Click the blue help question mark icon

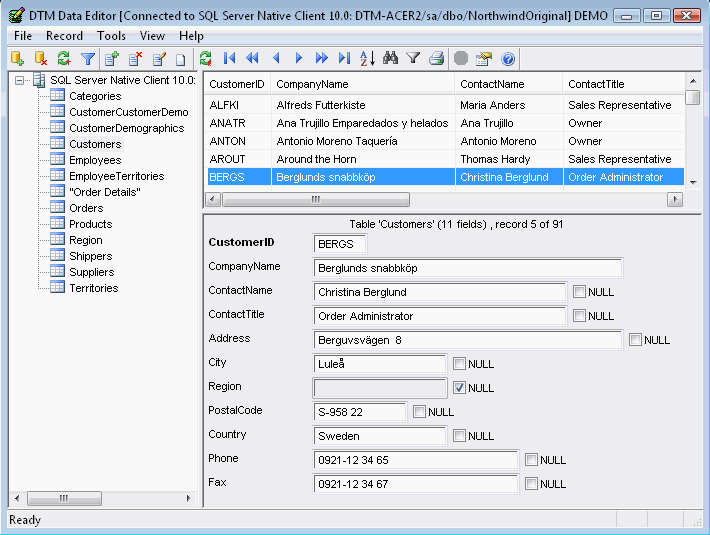click(x=508, y=59)
